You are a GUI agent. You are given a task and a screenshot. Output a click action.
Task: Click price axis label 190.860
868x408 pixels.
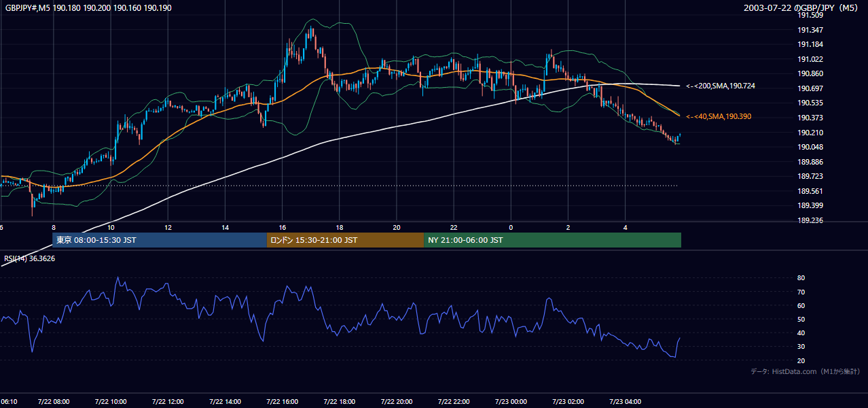tap(811, 73)
